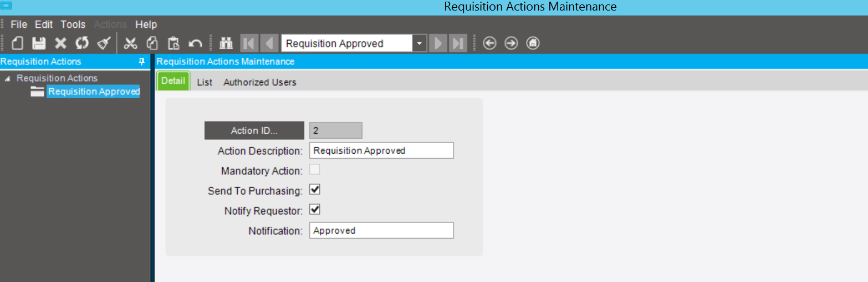Save the record with the floppy icon
Screen dimensions: 868x282
[x=39, y=43]
